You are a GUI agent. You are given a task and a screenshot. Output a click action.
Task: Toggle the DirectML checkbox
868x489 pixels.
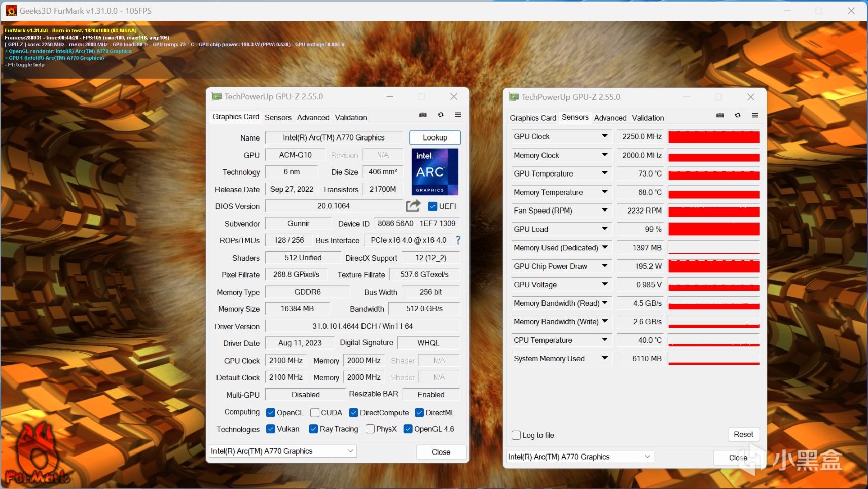pos(419,413)
